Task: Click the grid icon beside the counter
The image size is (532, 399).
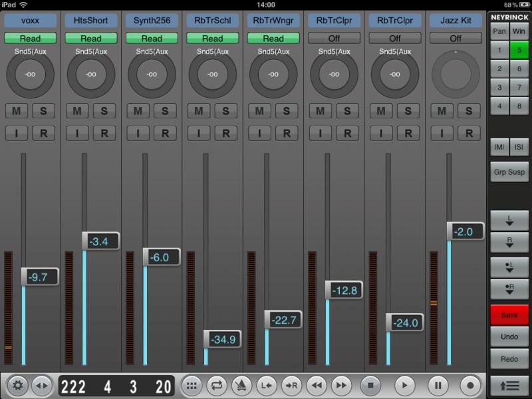Action: pyautogui.click(x=192, y=386)
